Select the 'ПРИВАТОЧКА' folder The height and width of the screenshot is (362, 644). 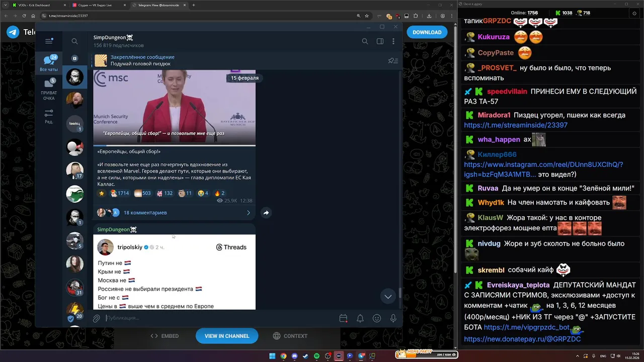(x=49, y=89)
